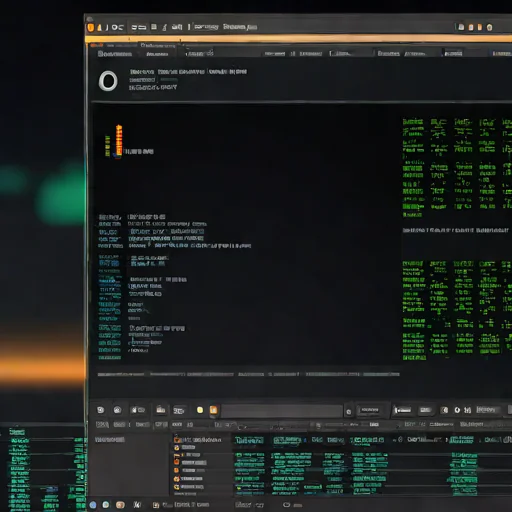Open the blue round icon in taskbar
Image resolution: width=512 pixels, height=512 pixels.
coord(93,505)
